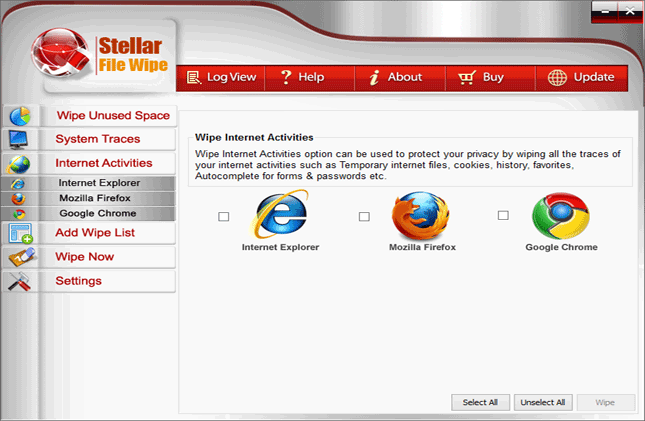The width and height of the screenshot is (645, 421).
Task: Click the Wipe button
Action: tap(606, 402)
